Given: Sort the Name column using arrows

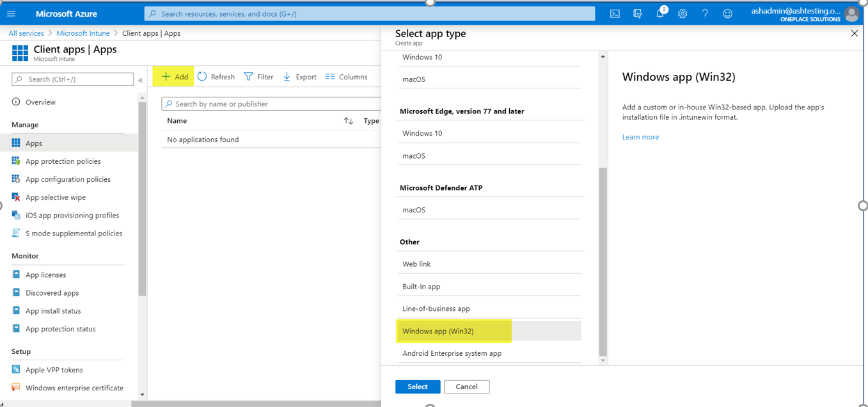Looking at the screenshot, I should click(x=349, y=121).
